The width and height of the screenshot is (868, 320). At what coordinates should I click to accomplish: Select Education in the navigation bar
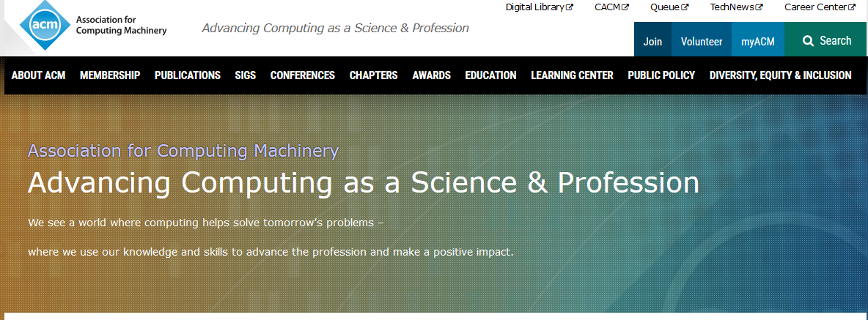[490, 75]
